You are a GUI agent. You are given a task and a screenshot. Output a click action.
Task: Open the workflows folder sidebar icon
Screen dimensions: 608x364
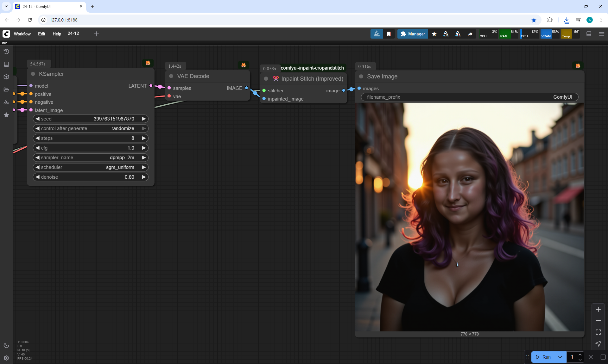point(6,89)
